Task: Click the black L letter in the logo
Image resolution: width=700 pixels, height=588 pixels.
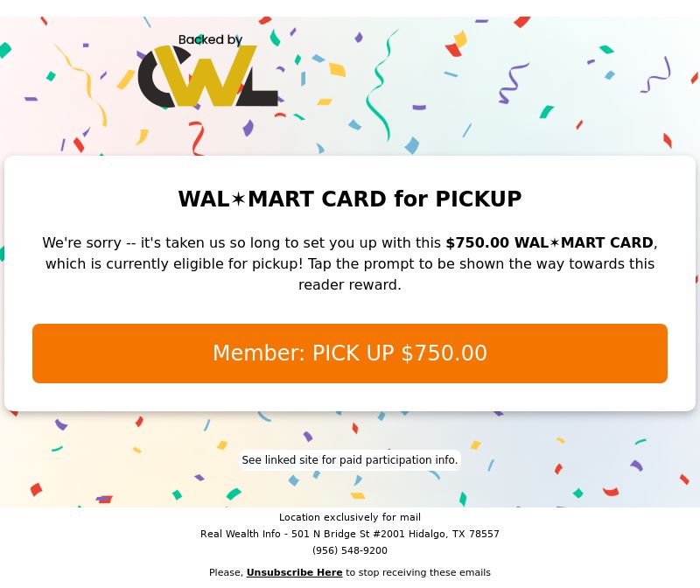Action: click(x=262, y=87)
